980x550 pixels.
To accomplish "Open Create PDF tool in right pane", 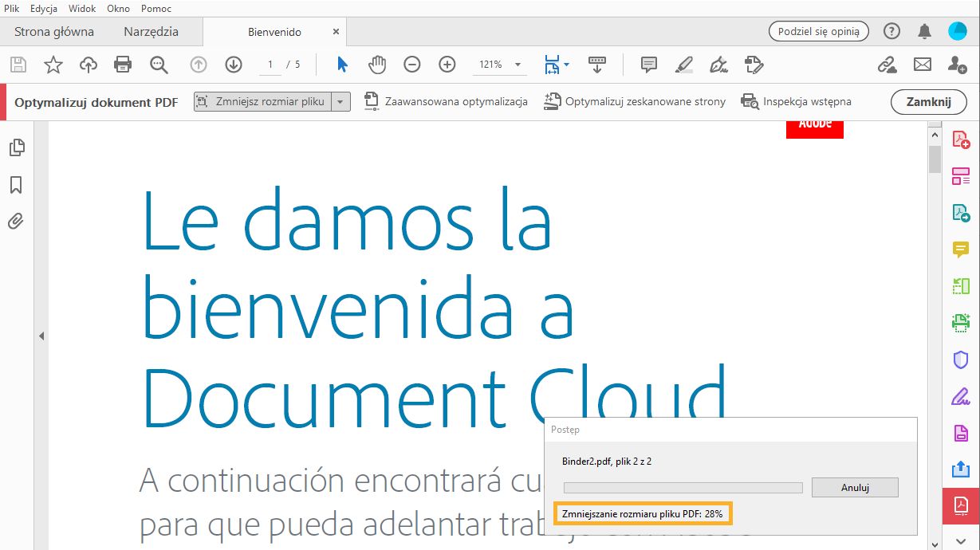I will click(961, 139).
